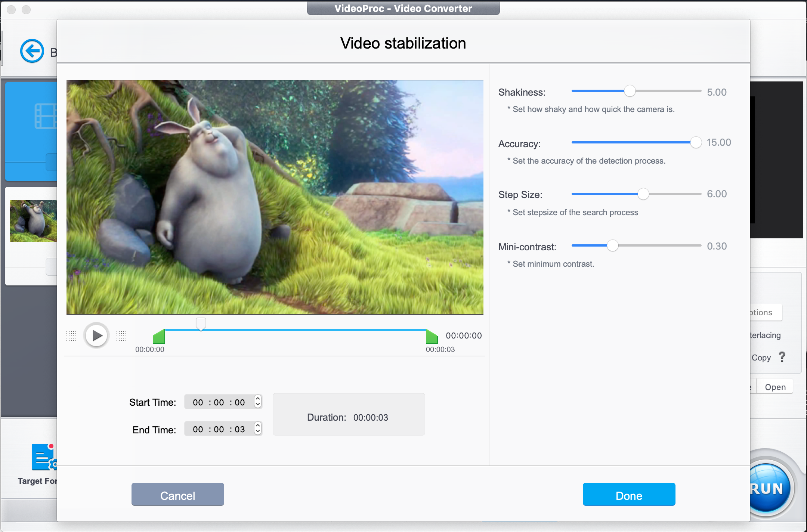Select the bunny video thumbnail in the sidebar
807x532 pixels.
pos(33,221)
